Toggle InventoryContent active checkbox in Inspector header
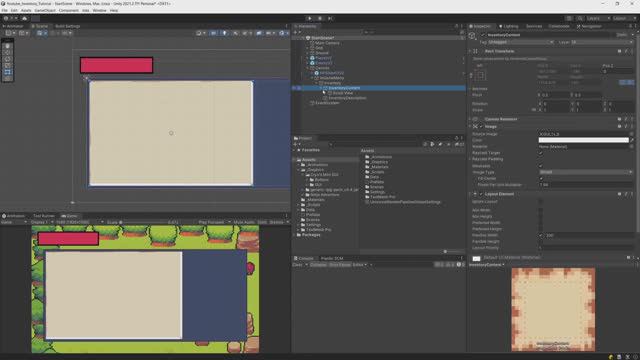Viewport: 640px width, 360px height. 483,35
